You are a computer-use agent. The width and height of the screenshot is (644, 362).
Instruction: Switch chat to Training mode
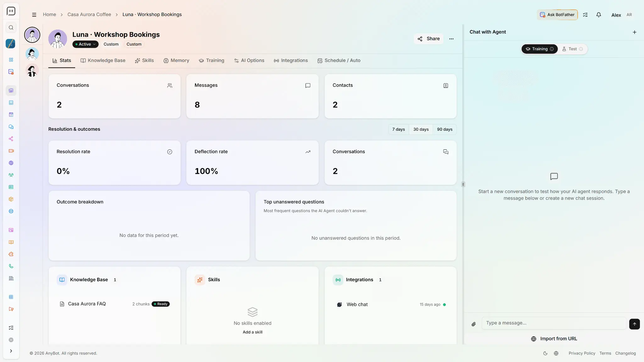(540, 49)
